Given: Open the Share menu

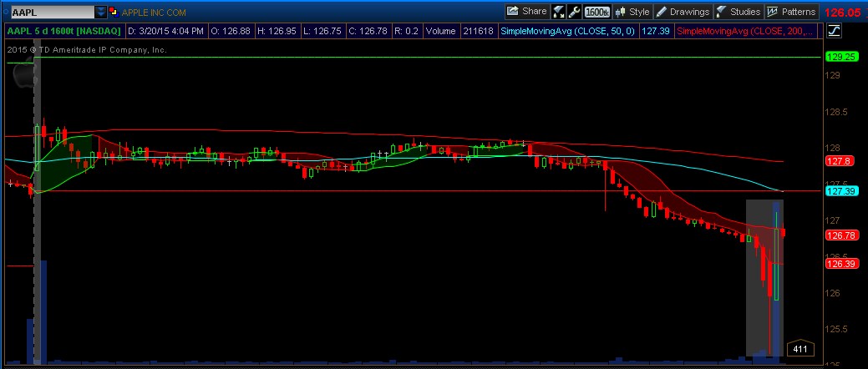Looking at the screenshot, I should 527,12.
